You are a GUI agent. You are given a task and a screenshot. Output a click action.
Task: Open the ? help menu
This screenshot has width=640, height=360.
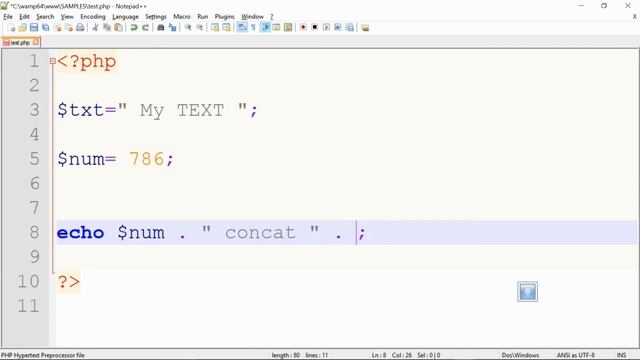click(x=271, y=17)
